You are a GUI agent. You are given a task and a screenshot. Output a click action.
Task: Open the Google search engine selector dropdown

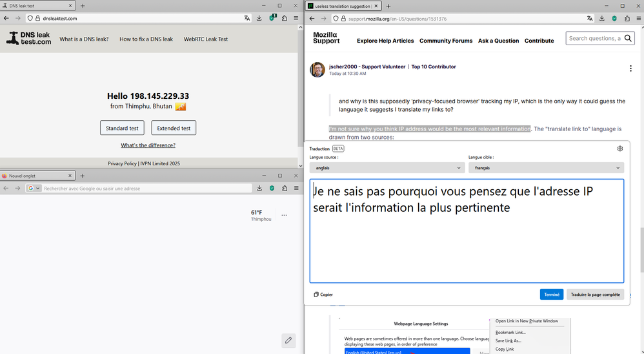click(34, 189)
